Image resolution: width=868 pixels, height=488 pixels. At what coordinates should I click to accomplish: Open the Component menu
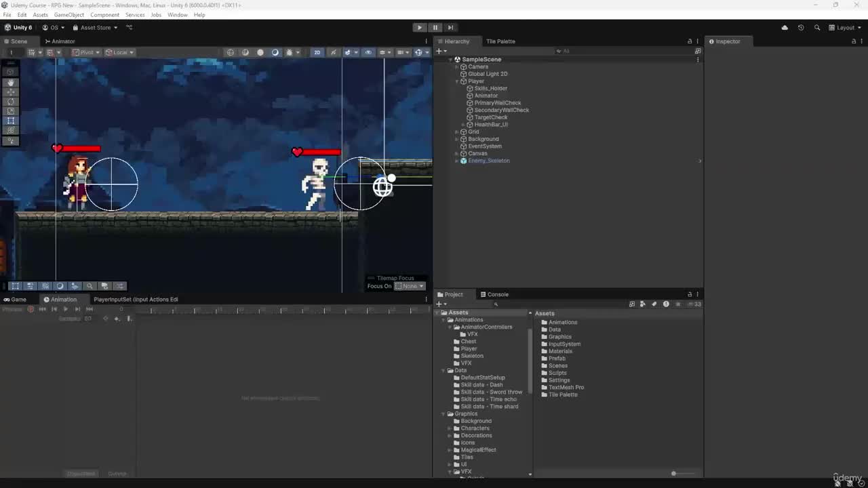[104, 15]
